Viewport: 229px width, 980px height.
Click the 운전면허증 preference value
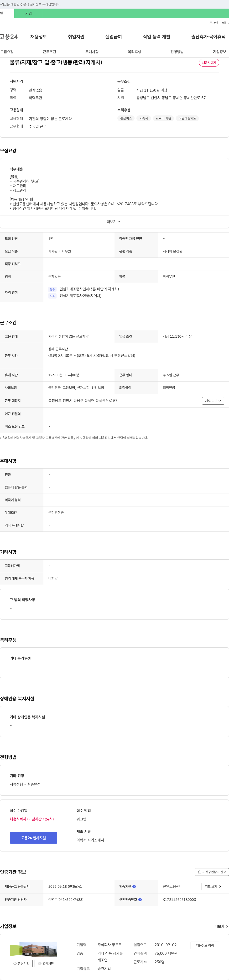(56, 513)
